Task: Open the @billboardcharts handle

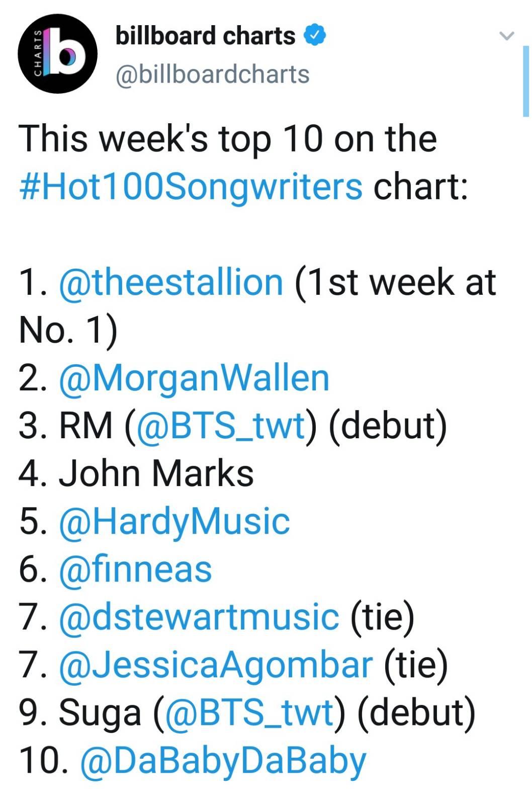Action: click(x=212, y=74)
